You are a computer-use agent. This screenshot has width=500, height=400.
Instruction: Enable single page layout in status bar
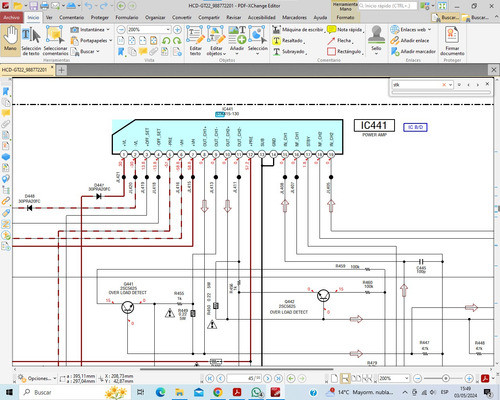[334, 378]
